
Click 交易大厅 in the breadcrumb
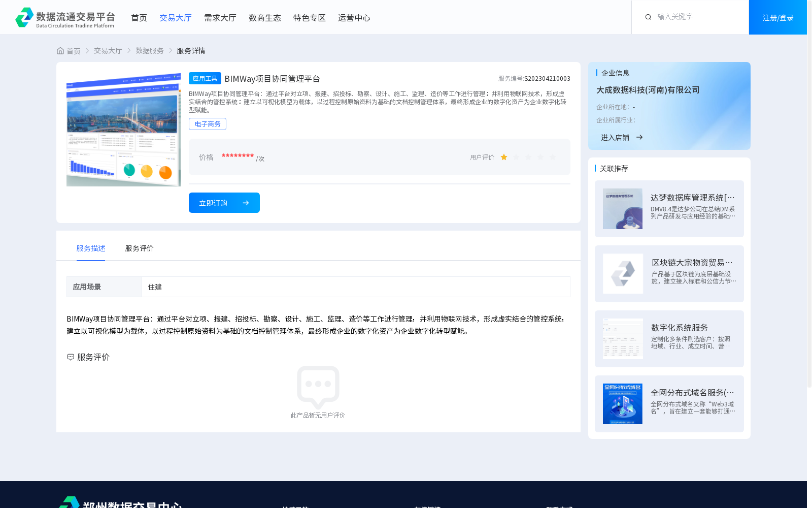tap(108, 51)
